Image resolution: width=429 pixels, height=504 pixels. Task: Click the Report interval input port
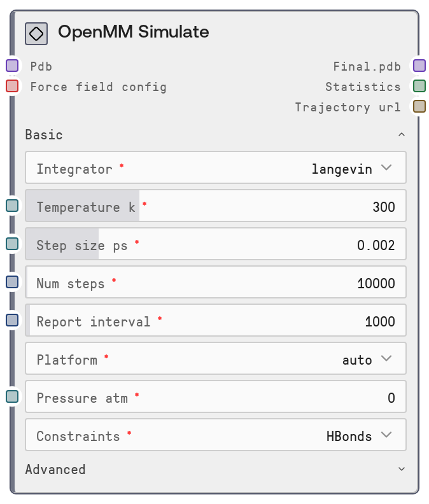click(12, 320)
